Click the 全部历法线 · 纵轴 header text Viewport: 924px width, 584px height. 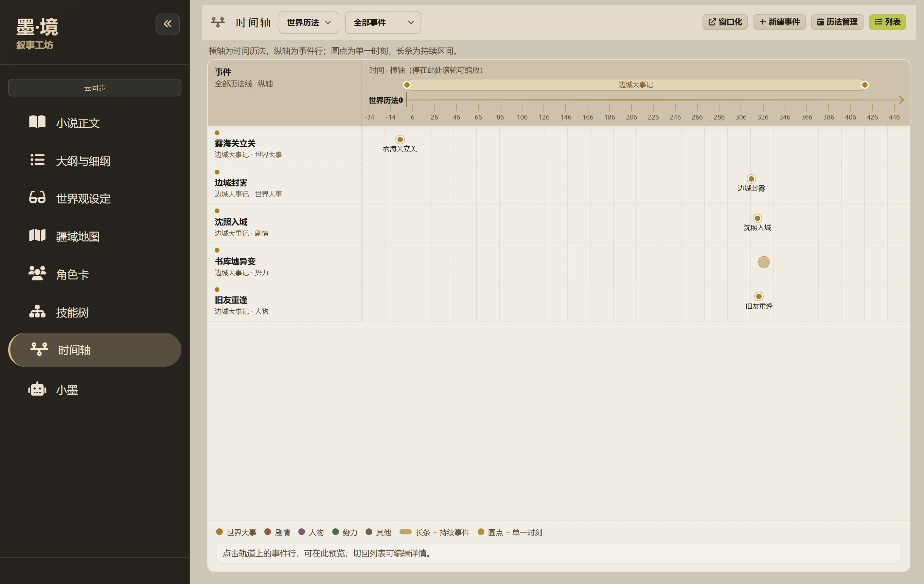pos(244,84)
